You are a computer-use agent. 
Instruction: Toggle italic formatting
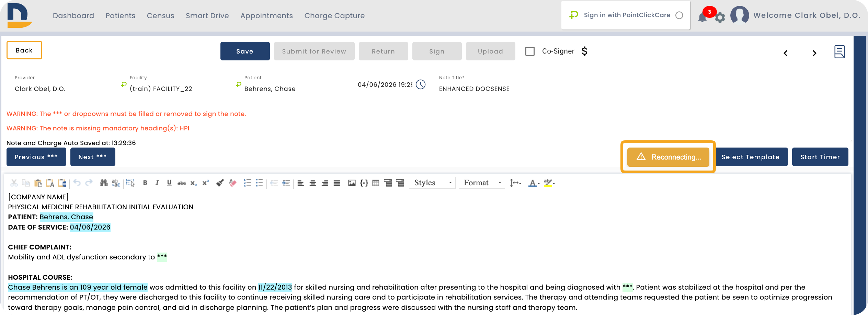[157, 183]
